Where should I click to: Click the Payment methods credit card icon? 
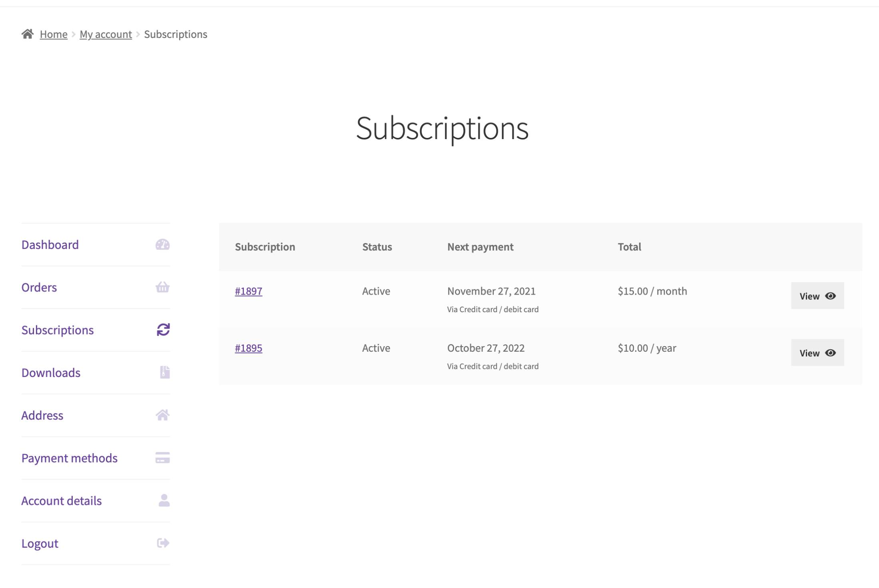click(163, 458)
